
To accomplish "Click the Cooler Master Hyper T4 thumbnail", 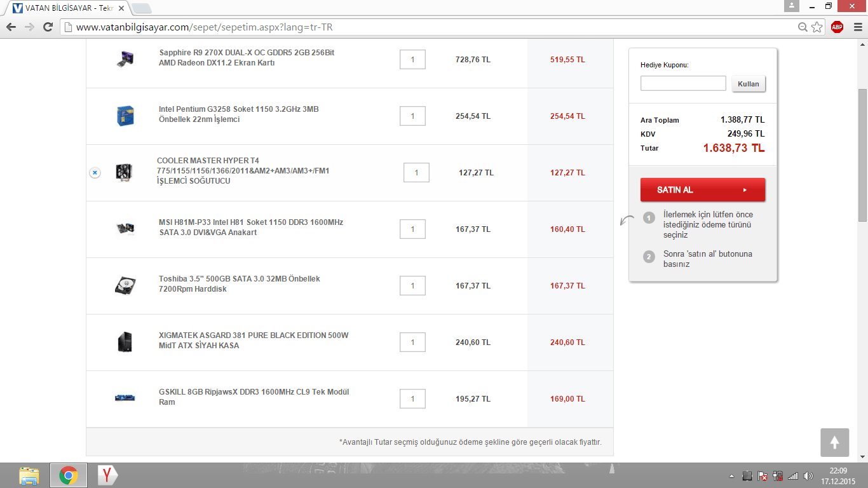I will [124, 172].
